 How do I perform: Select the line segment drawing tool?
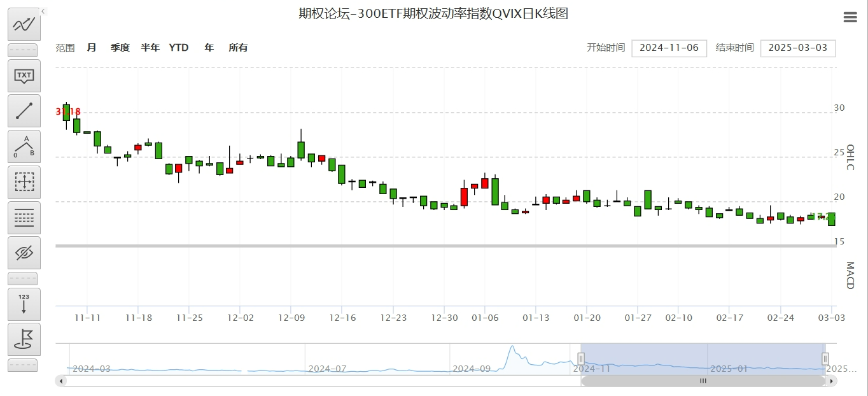(24, 111)
